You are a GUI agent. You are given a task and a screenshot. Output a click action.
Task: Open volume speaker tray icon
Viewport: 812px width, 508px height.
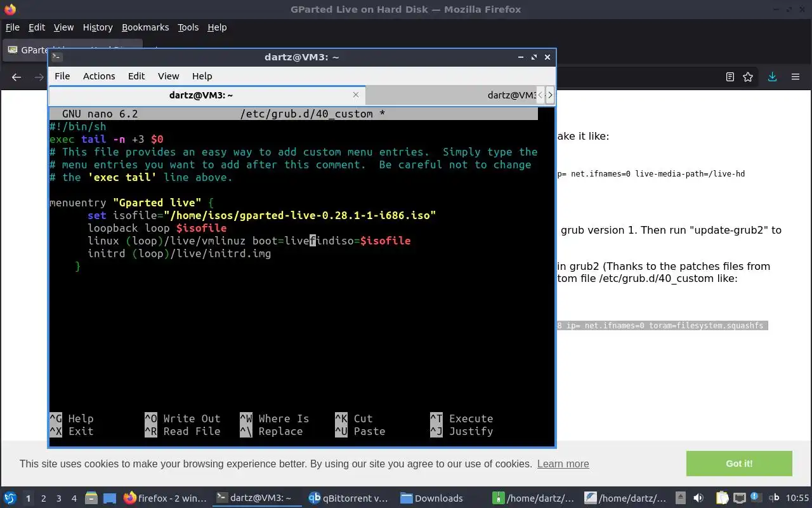click(698, 498)
